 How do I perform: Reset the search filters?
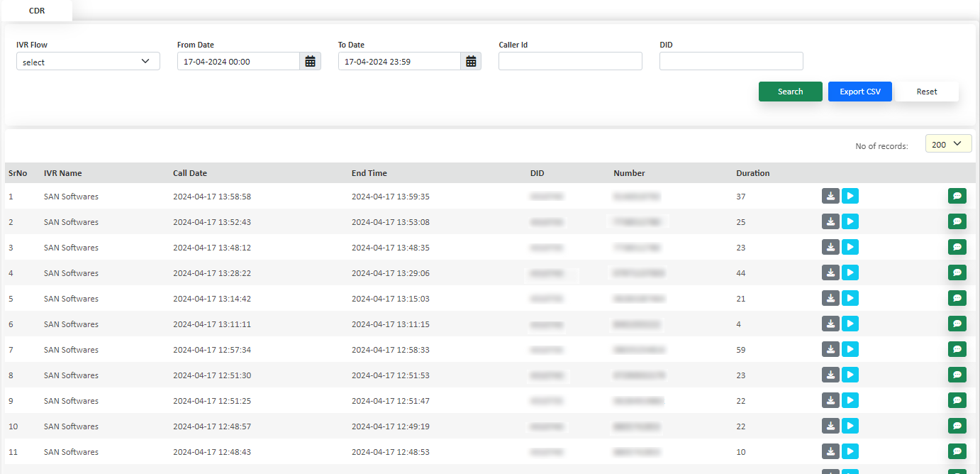click(926, 92)
